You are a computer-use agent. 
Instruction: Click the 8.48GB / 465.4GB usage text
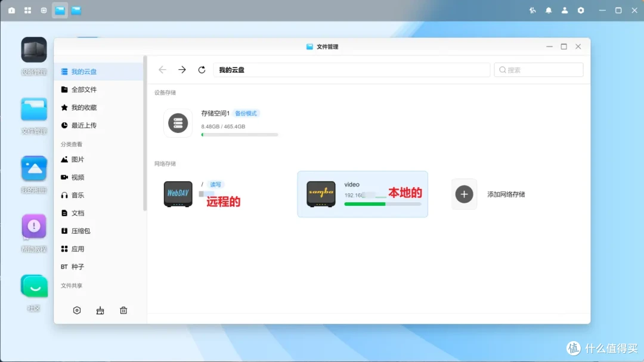pos(223,126)
